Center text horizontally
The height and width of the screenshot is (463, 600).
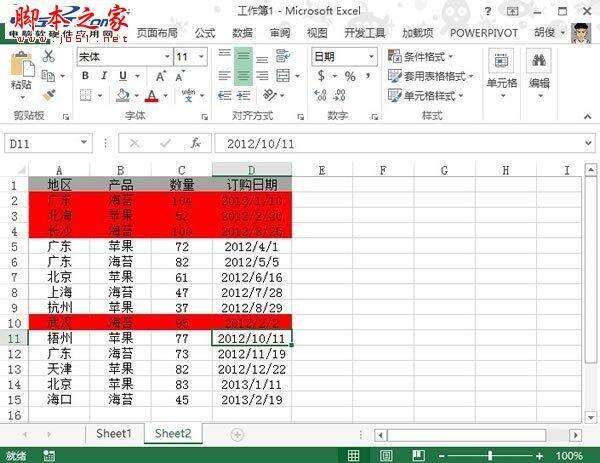pyautogui.click(x=243, y=76)
